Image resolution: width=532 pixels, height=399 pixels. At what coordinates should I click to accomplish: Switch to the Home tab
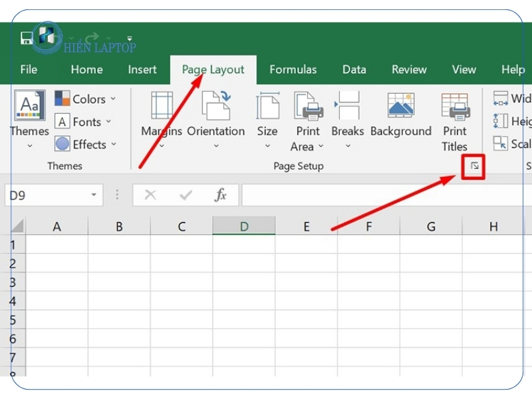87,70
